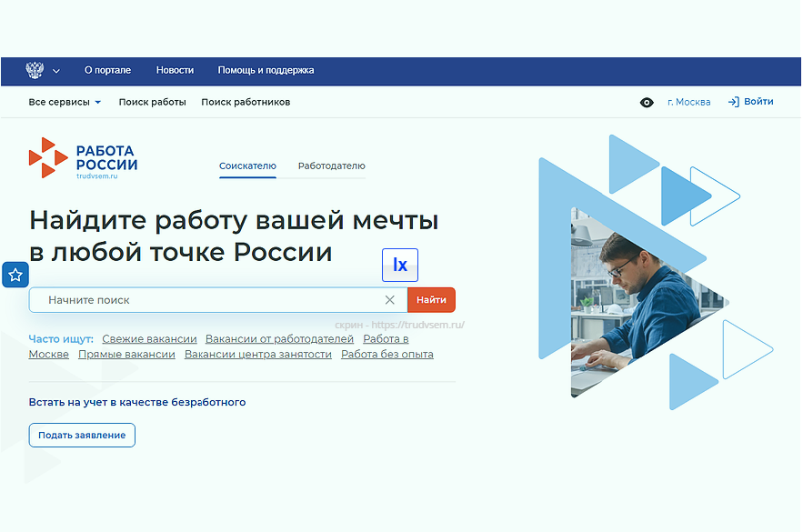Open Помощь и поддержка

point(266,70)
